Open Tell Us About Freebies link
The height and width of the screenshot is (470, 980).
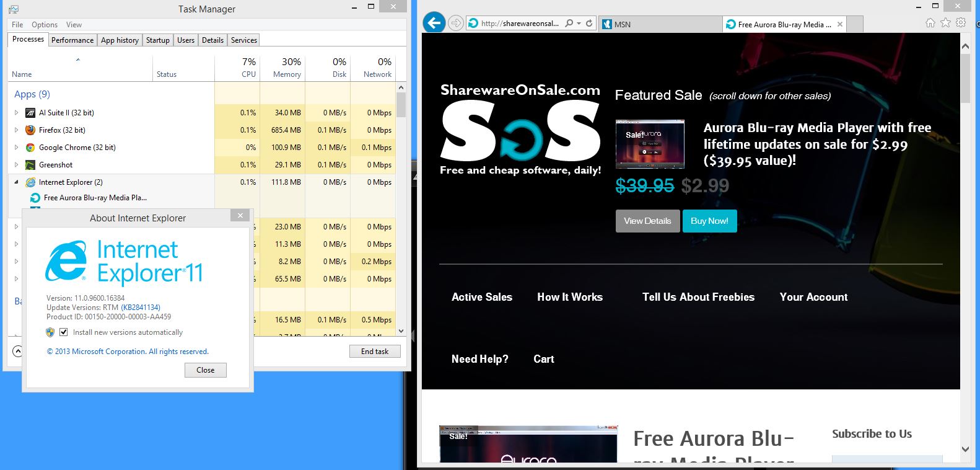(698, 297)
